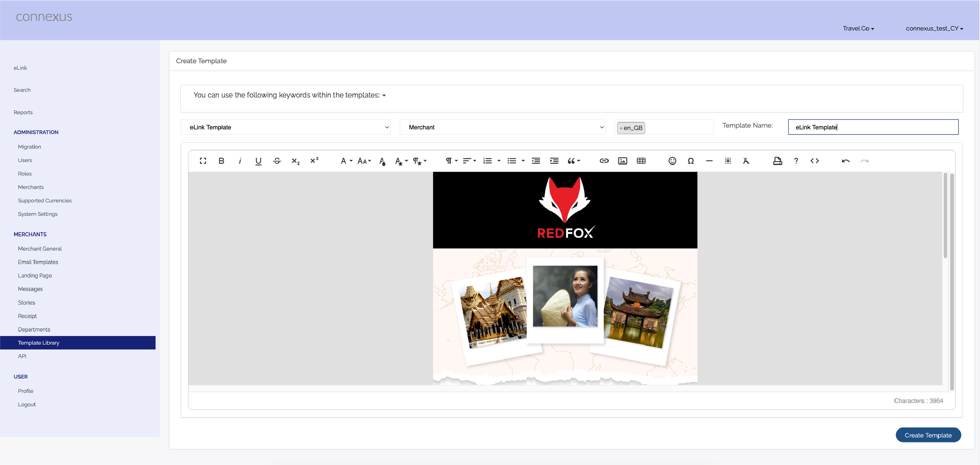Switch to code view
Viewport: 980px width, 465px height.
pyautogui.click(x=814, y=161)
